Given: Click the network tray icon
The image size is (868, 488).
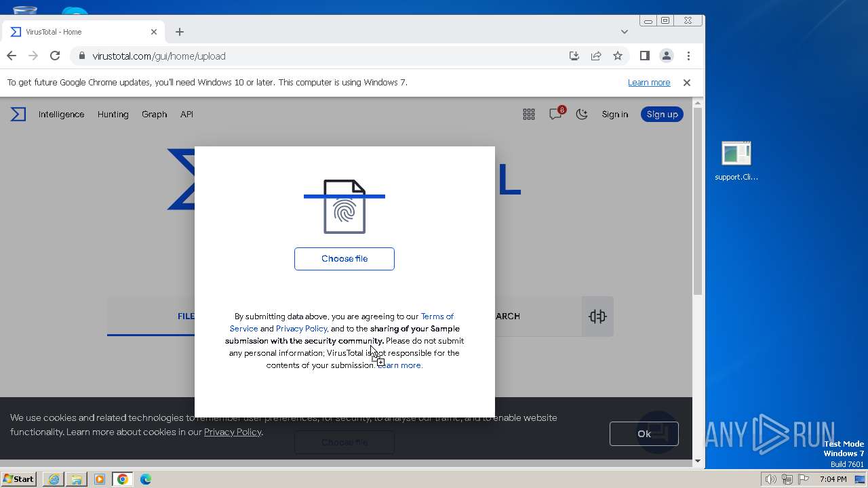Looking at the screenshot, I should [788, 479].
